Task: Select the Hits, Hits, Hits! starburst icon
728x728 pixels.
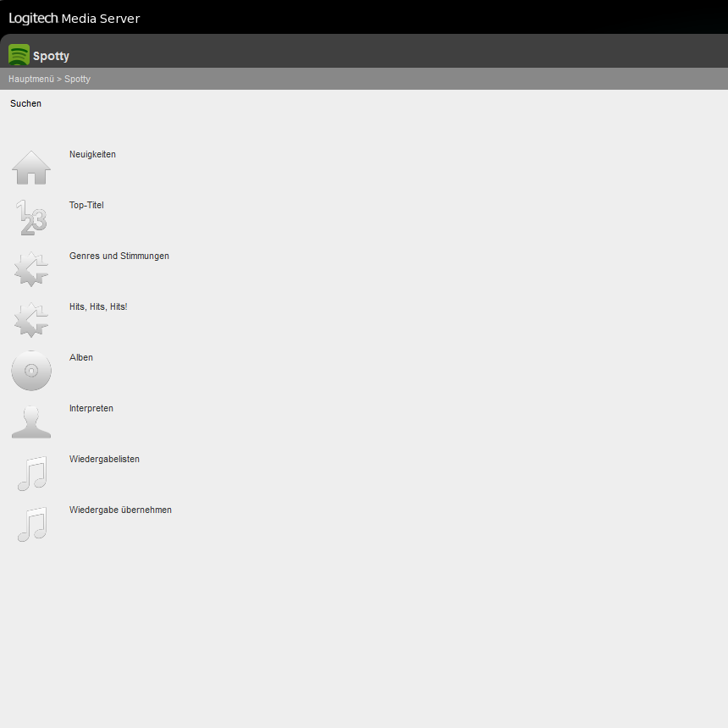Action: pos(31,319)
